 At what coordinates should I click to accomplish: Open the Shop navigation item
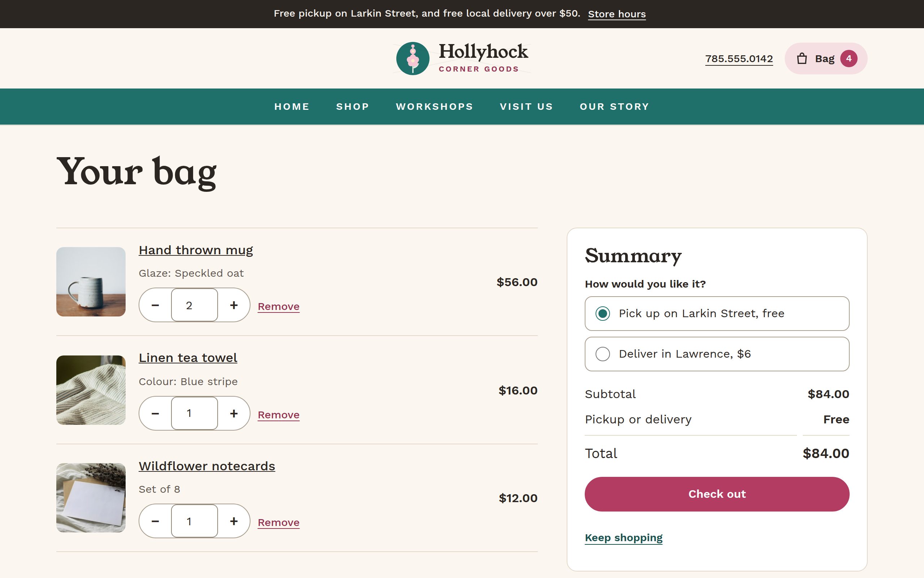352,107
